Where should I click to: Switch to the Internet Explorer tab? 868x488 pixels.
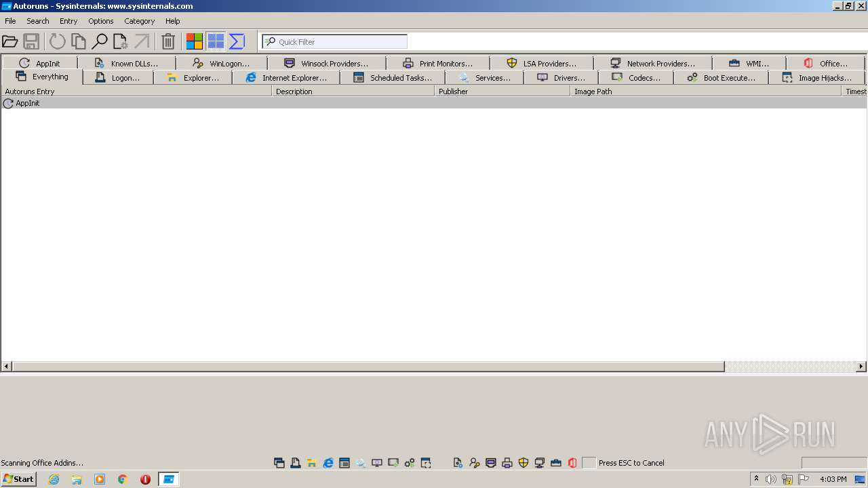pos(285,78)
